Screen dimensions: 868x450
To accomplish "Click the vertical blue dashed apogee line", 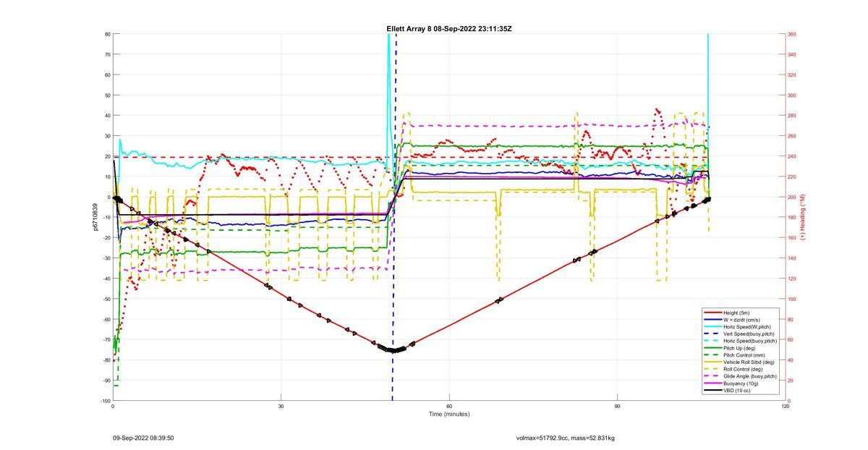I will point(394,217).
